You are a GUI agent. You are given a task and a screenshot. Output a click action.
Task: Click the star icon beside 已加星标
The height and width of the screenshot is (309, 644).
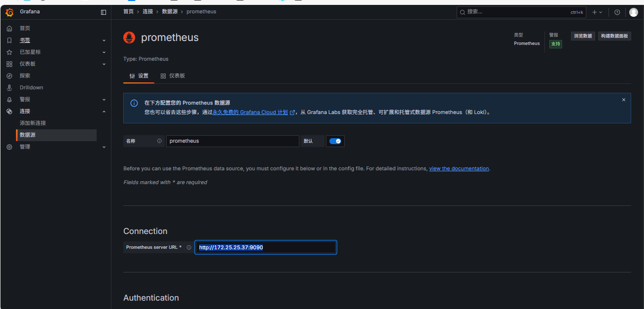pos(9,52)
